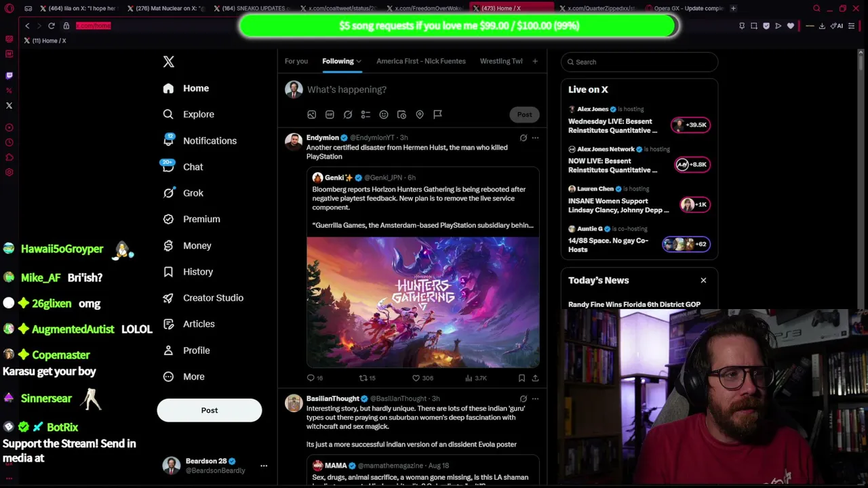The height and width of the screenshot is (488, 868).
Task: Add media image to the new post
Action: click(312, 115)
